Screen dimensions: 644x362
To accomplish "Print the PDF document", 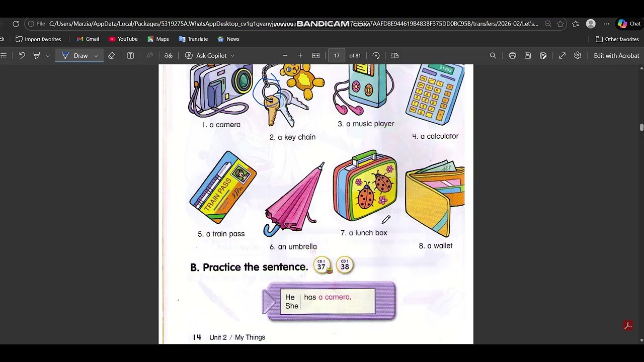I will (x=512, y=55).
